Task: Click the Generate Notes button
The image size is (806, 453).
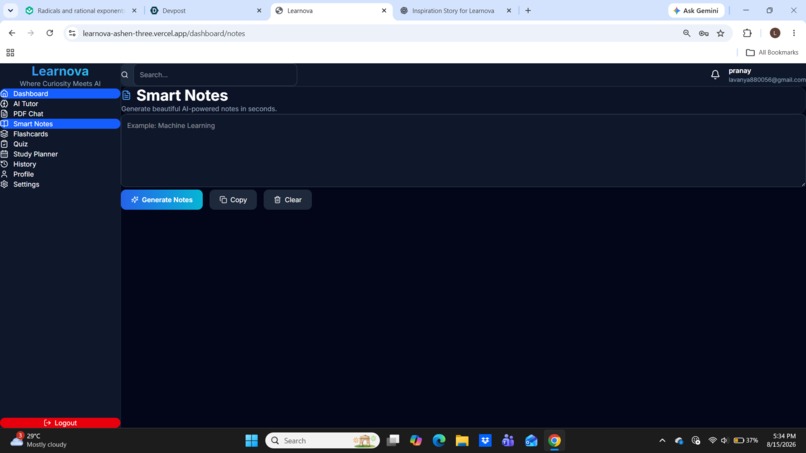Action: tap(161, 200)
